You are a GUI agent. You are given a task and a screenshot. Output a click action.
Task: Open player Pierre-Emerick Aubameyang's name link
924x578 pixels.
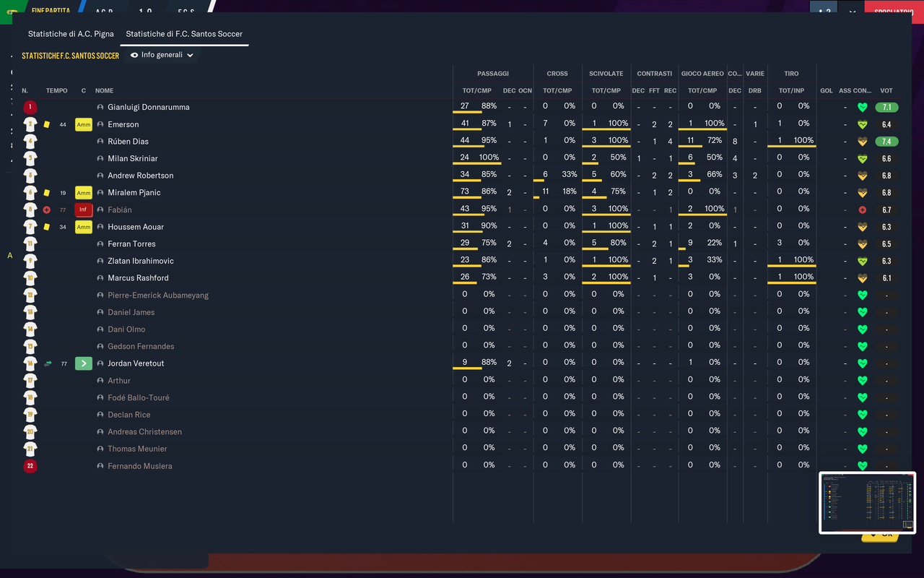pos(158,296)
